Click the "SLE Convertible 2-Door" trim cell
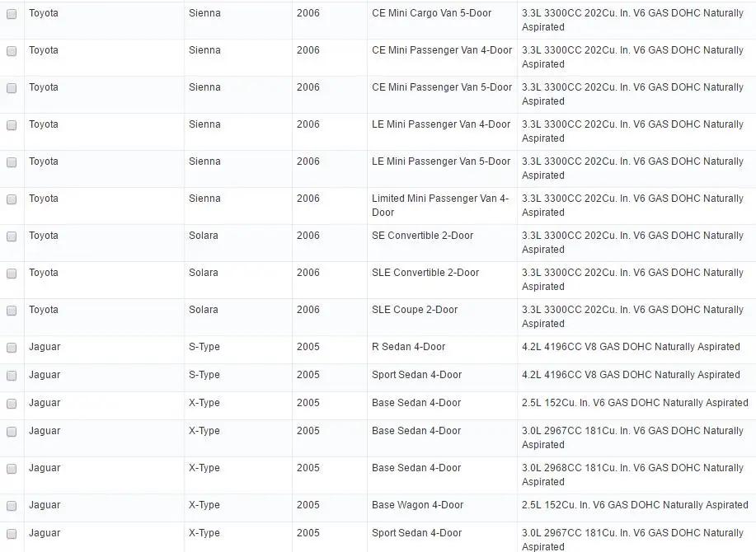 (x=442, y=280)
